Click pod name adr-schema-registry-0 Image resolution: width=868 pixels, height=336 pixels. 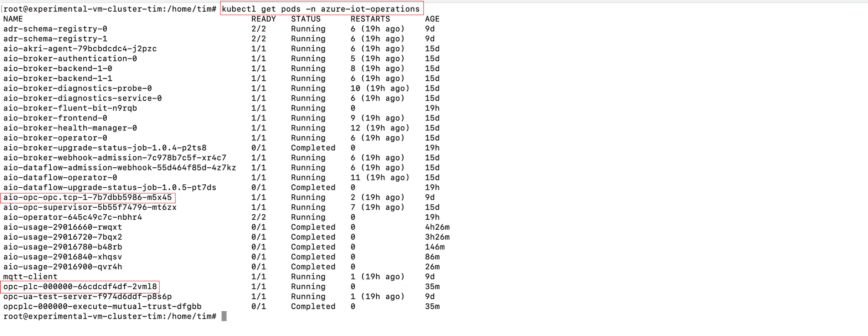coord(55,29)
